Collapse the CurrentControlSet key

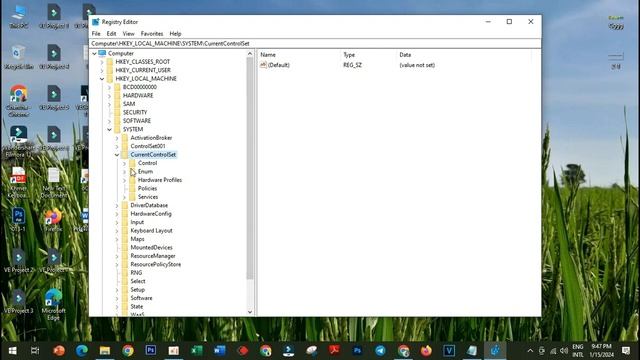(x=117, y=155)
